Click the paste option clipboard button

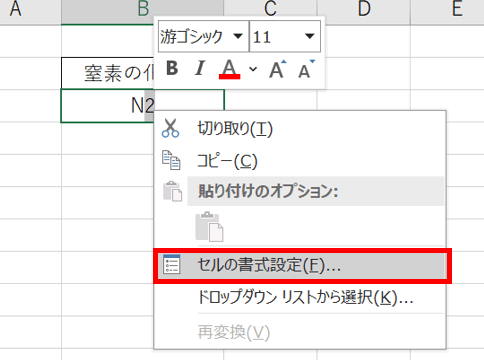pyautogui.click(x=209, y=227)
